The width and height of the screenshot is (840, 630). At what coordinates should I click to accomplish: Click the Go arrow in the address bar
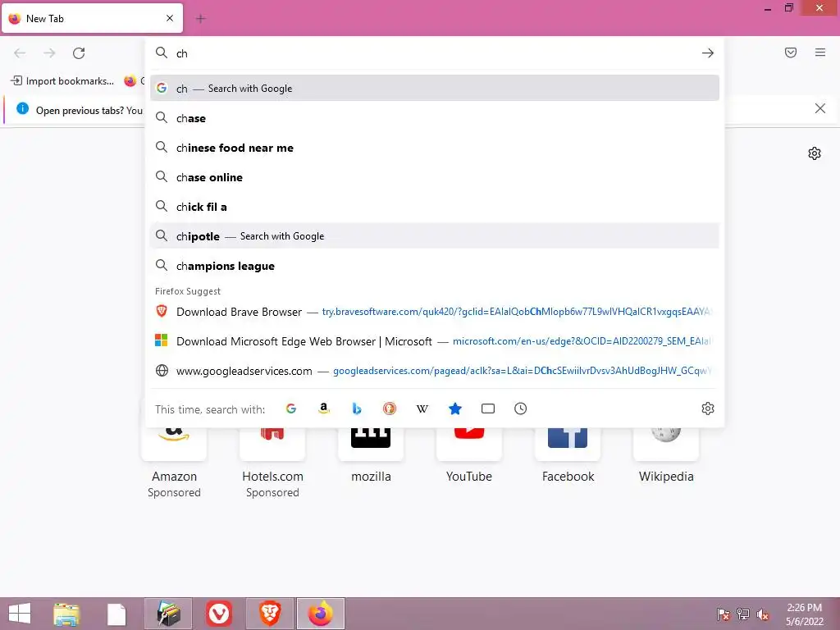point(708,53)
